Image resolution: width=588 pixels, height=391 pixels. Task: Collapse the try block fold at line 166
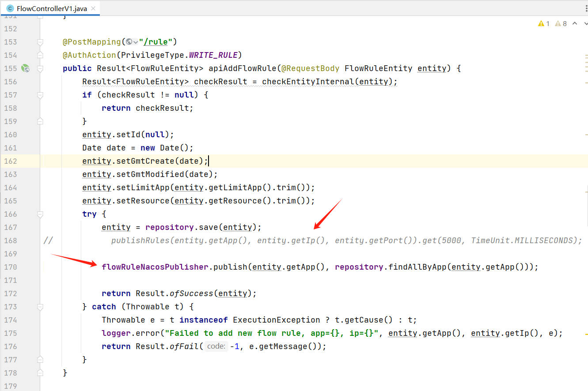pos(40,214)
